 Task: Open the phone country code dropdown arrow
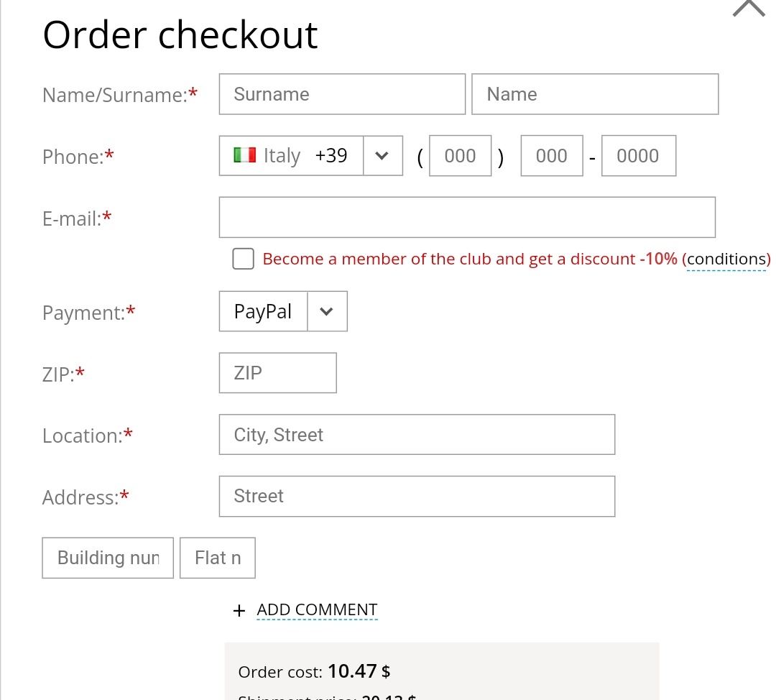[x=382, y=155]
